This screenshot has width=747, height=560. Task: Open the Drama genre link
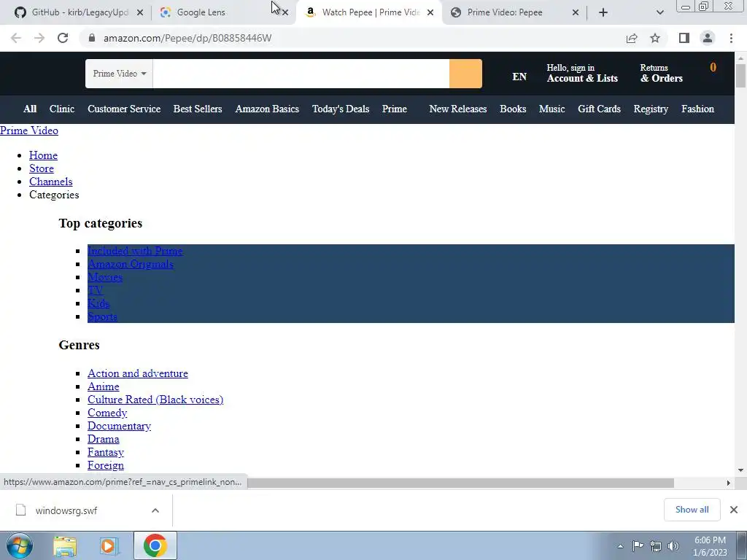coord(104,439)
